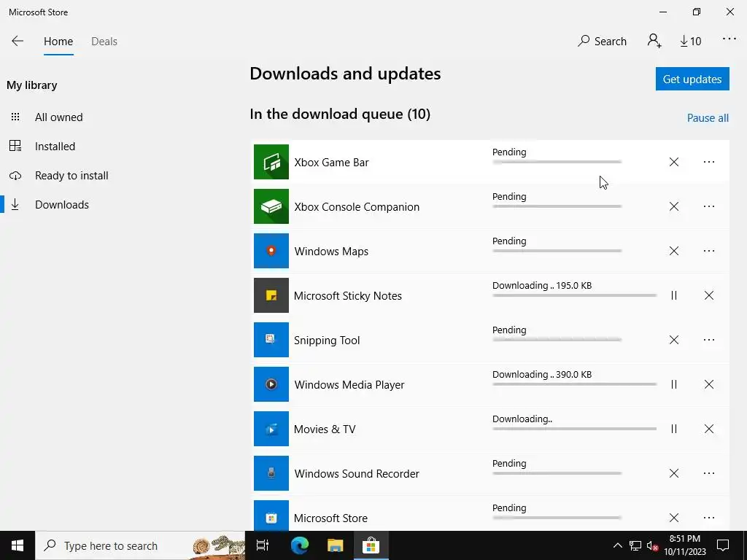
Task: Click the Windows Sound Recorder name text
Action: [357, 474]
